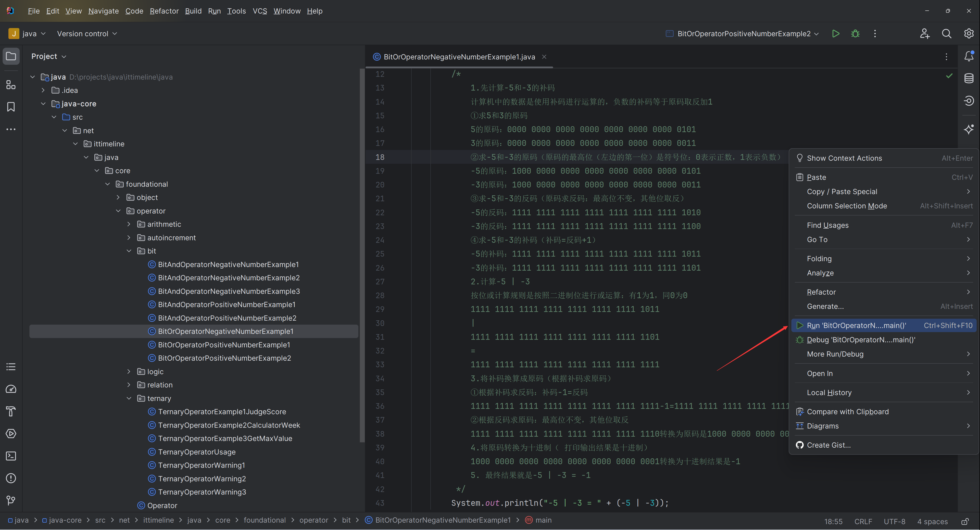This screenshot has width=980, height=530.
Task: Choose Paste in the context menu
Action: (x=884, y=177)
